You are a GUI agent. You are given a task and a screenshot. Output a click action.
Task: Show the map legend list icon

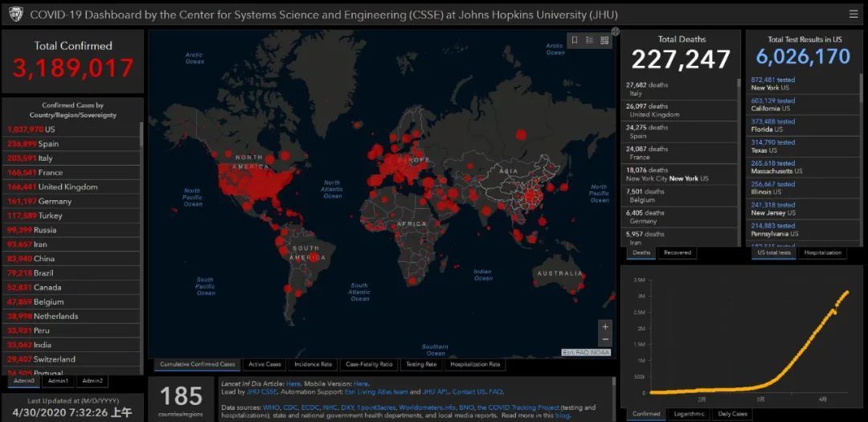(x=589, y=40)
